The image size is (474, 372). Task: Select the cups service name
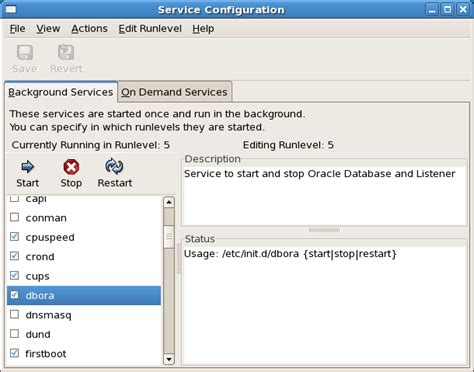click(37, 276)
